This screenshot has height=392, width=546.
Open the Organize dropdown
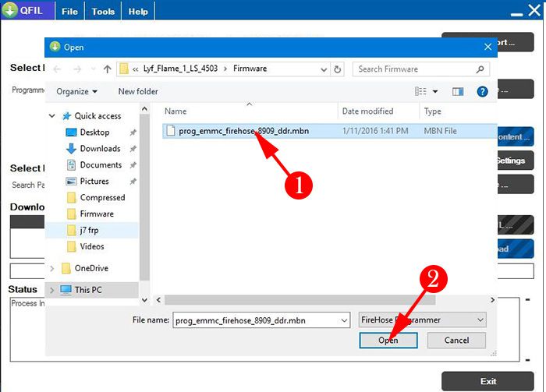pyautogui.click(x=76, y=91)
